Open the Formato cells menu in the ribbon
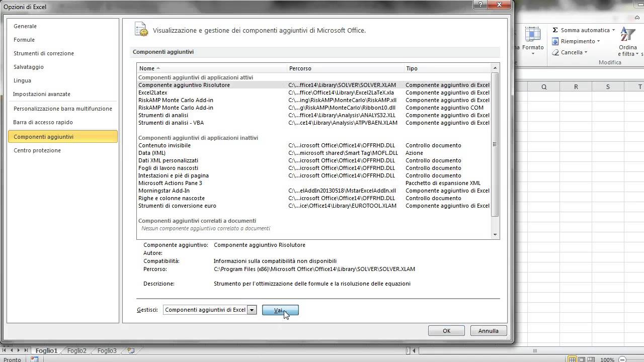This screenshot has width=644, height=362. click(532, 40)
